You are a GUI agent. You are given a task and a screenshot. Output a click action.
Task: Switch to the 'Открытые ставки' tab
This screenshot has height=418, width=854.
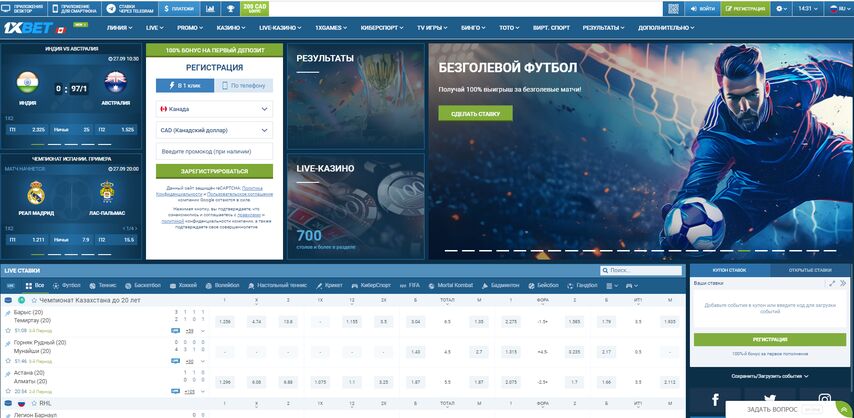pos(812,270)
